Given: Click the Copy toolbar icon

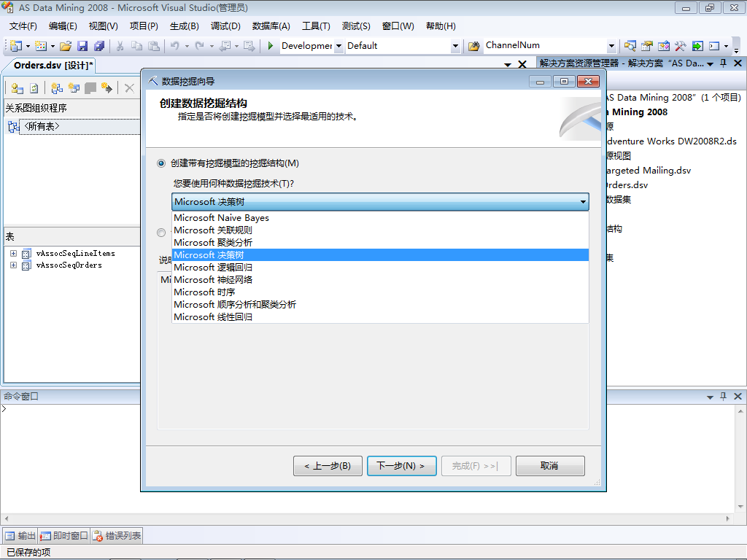Looking at the screenshot, I should click(136, 46).
